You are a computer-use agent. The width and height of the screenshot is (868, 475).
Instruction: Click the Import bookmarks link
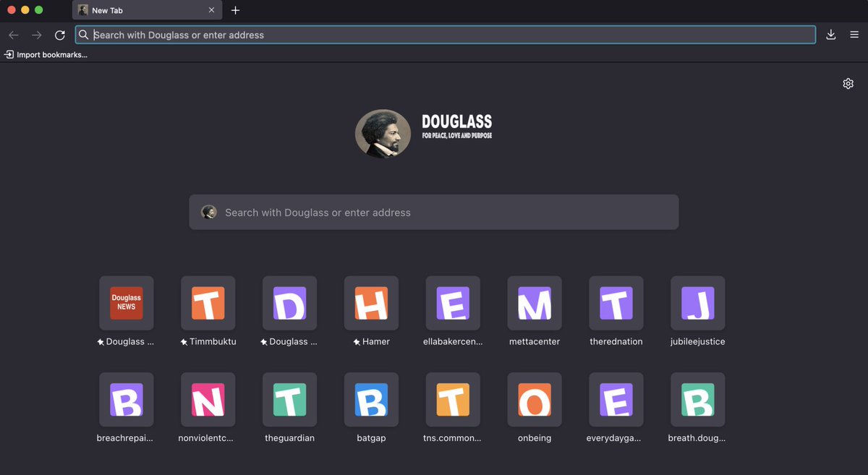tap(46, 54)
